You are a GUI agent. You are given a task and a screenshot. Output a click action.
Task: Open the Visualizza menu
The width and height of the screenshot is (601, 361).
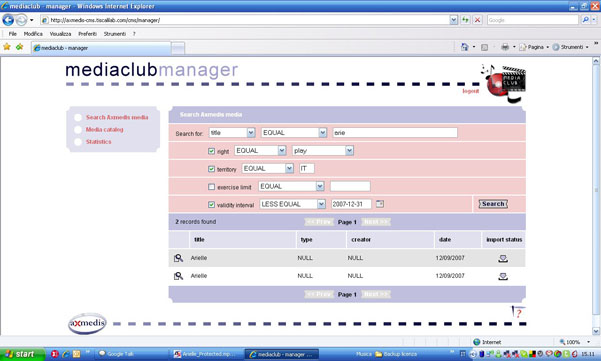60,34
